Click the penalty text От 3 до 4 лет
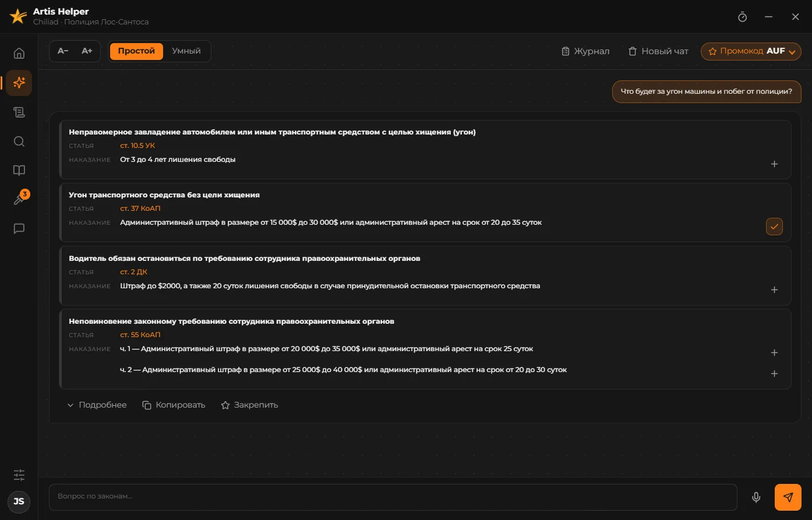The height and width of the screenshot is (520, 812). (x=178, y=160)
